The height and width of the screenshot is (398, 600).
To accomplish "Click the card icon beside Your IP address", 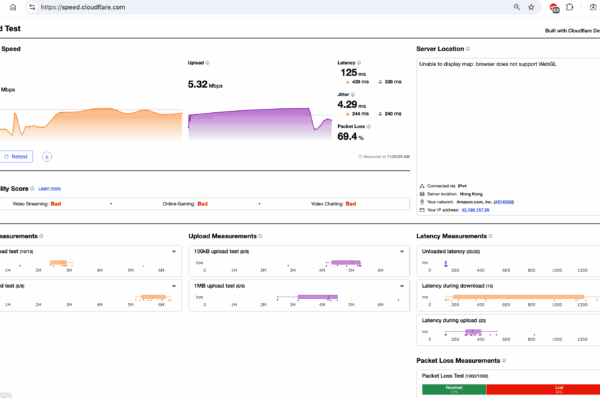I will pyautogui.click(x=422, y=210).
